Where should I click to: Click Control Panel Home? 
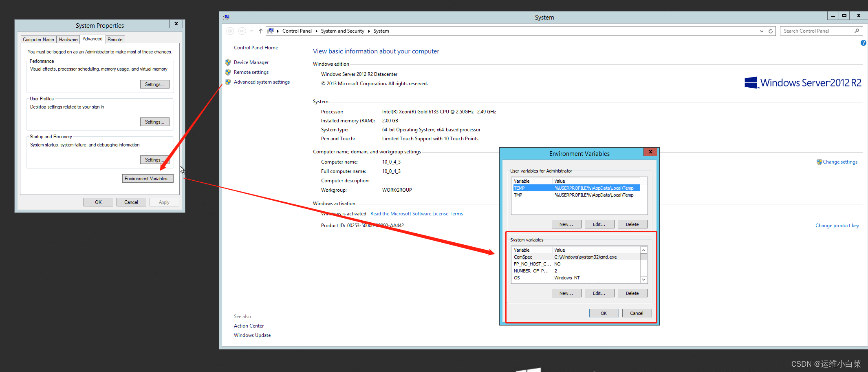coord(256,48)
